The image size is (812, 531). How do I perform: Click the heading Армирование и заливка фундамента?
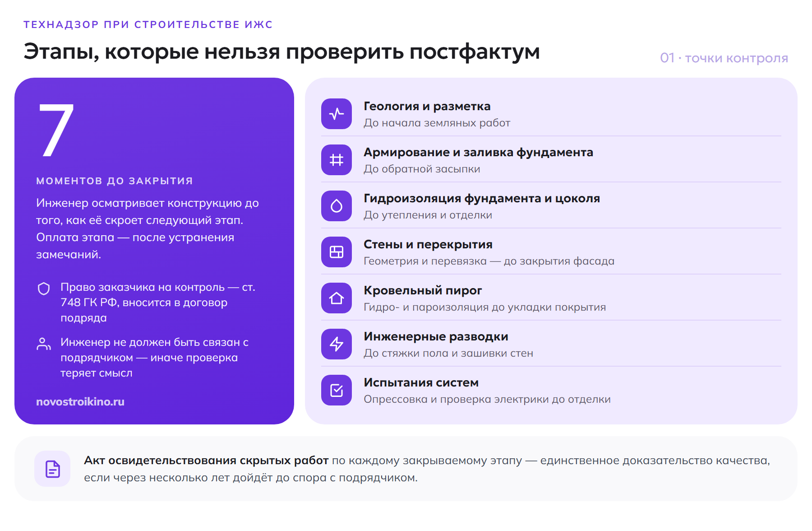pyautogui.click(x=478, y=152)
